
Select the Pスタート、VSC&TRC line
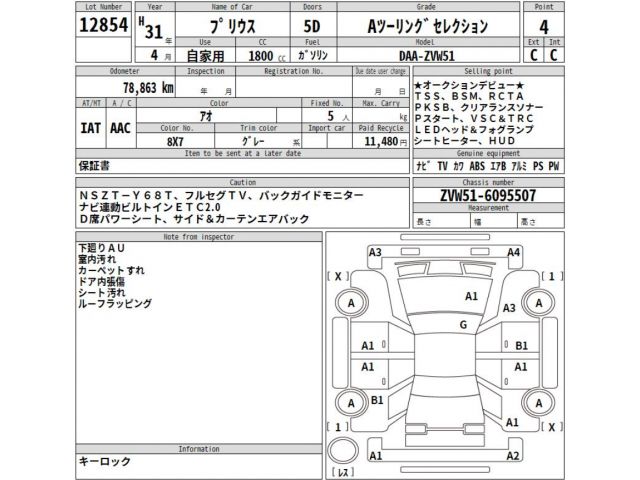click(x=474, y=118)
